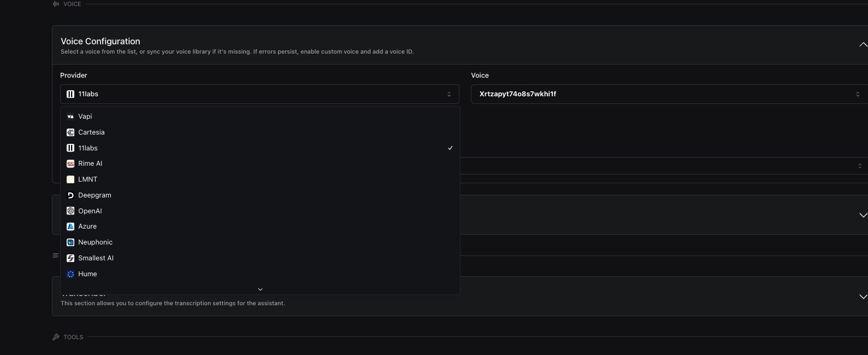
Task: Select 11labs option in provider list
Action: coord(88,148)
